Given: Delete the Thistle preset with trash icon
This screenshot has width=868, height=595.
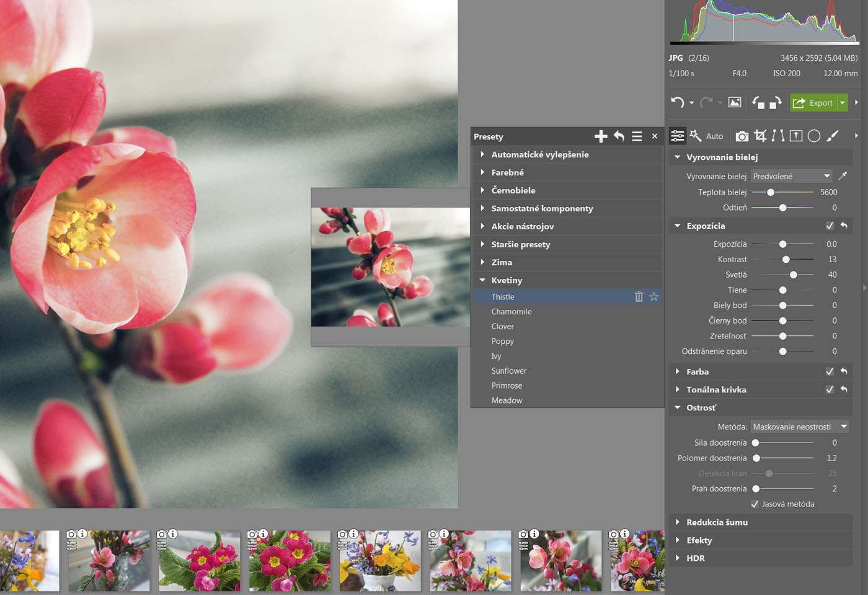Looking at the screenshot, I should (639, 297).
